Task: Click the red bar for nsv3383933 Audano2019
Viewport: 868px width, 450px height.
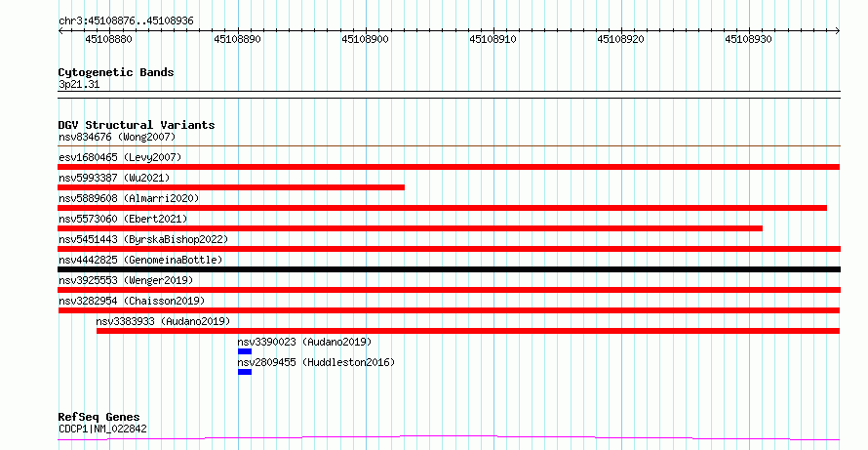Action: coord(468,331)
